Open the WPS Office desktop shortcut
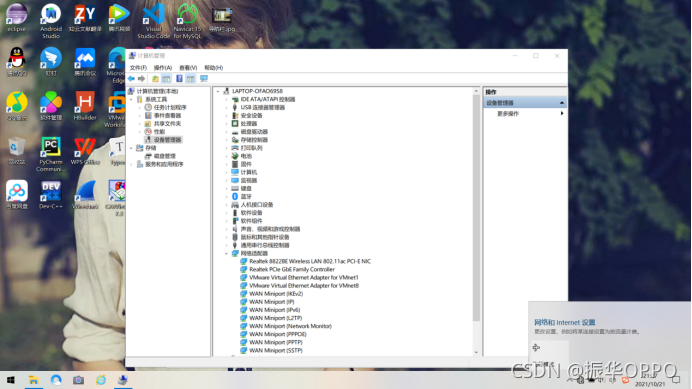Image resolution: width=692 pixels, height=389 pixels. 85,151
